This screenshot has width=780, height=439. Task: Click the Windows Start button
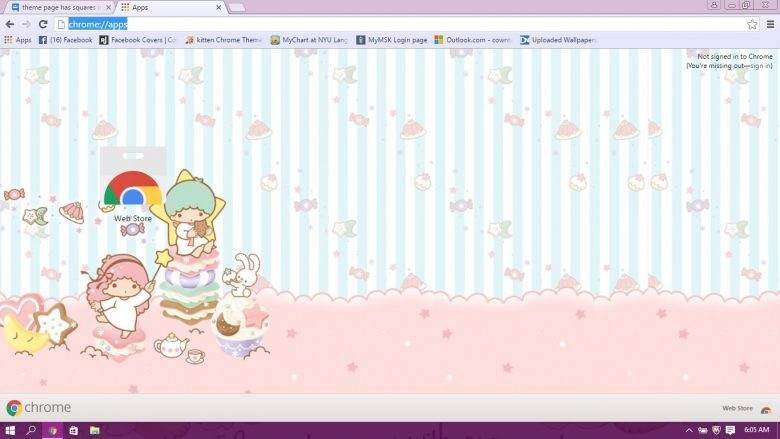pyautogui.click(x=10, y=430)
